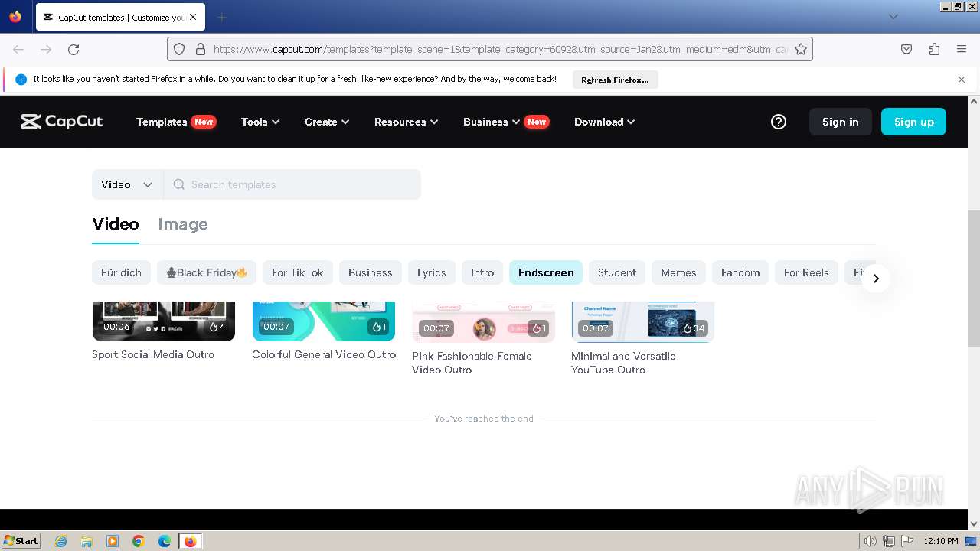Viewport: 980px width, 551px height.
Task: Click the Sign in button
Action: pyautogui.click(x=841, y=122)
